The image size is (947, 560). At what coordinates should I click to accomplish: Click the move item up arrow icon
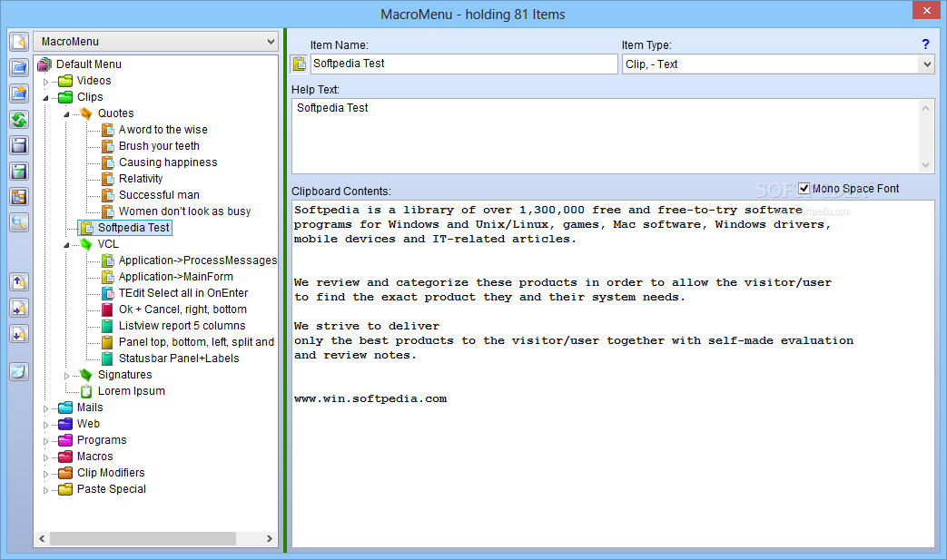click(x=19, y=281)
